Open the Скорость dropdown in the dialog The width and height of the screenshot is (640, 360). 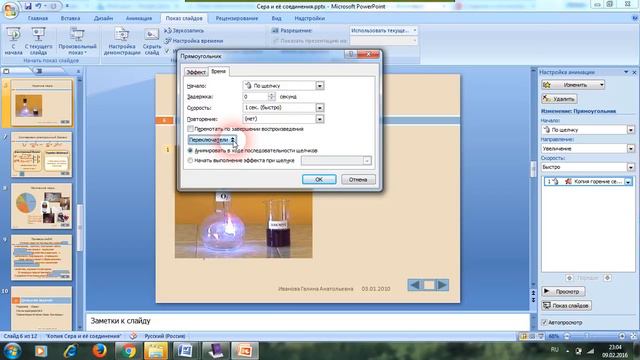point(320,108)
